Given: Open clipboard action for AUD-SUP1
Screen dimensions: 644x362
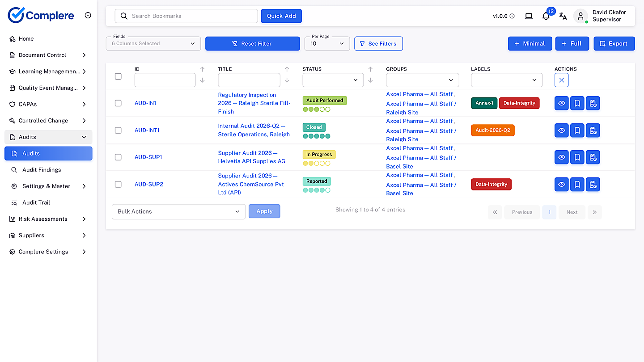Looking at the screenshot, I should [593, 157].
